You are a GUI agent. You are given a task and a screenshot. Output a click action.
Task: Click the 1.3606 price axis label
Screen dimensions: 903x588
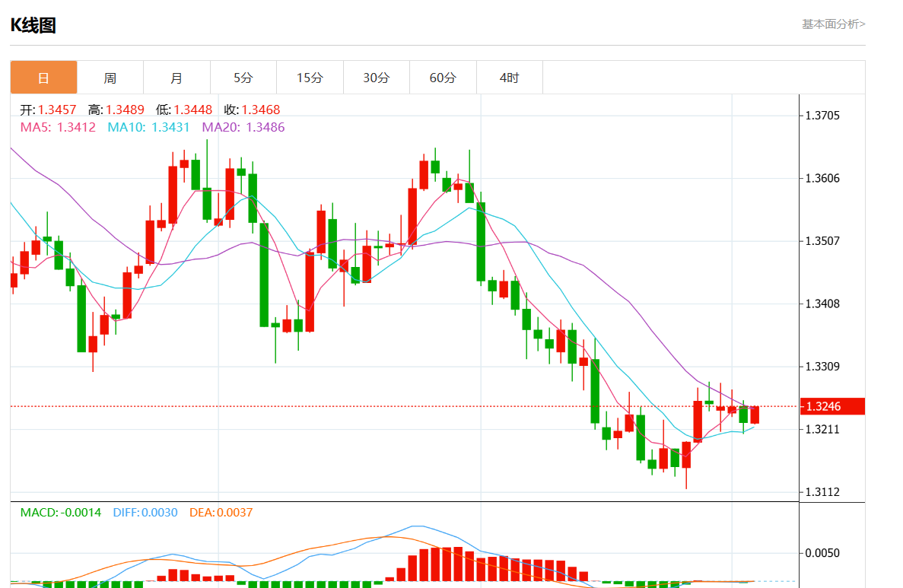click(822, 179)
